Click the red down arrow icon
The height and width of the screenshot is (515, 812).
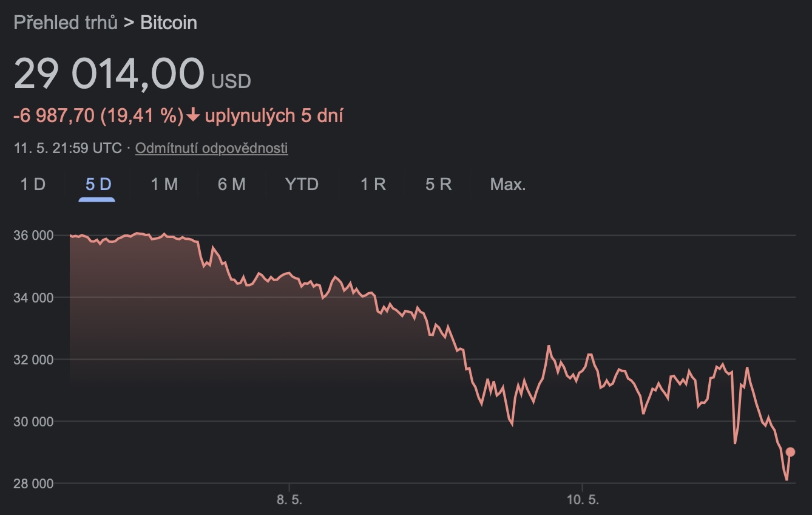(193, 115)
